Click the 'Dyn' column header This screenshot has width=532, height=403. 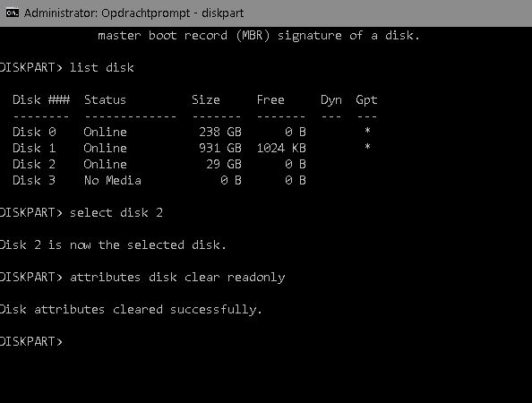(331, 100)
